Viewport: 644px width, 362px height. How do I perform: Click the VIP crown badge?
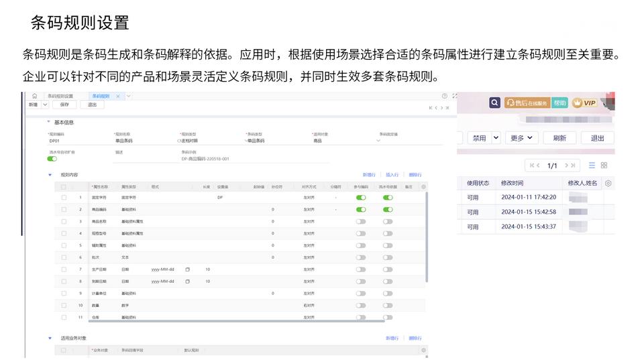click(584, 103)
